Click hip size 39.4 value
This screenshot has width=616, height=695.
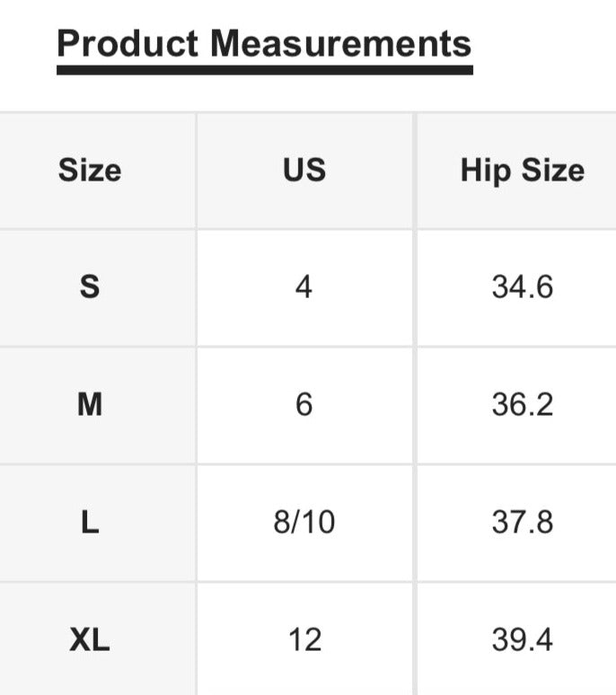tap(522, 640)
